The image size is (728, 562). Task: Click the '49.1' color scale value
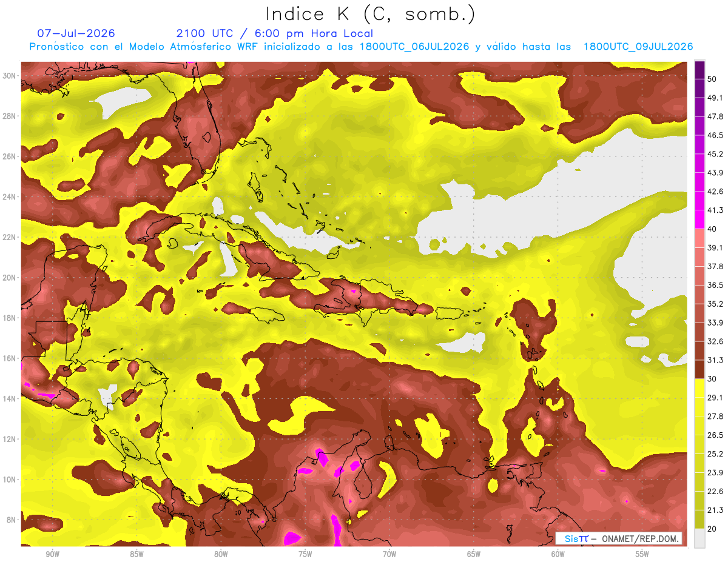[715, 98]
